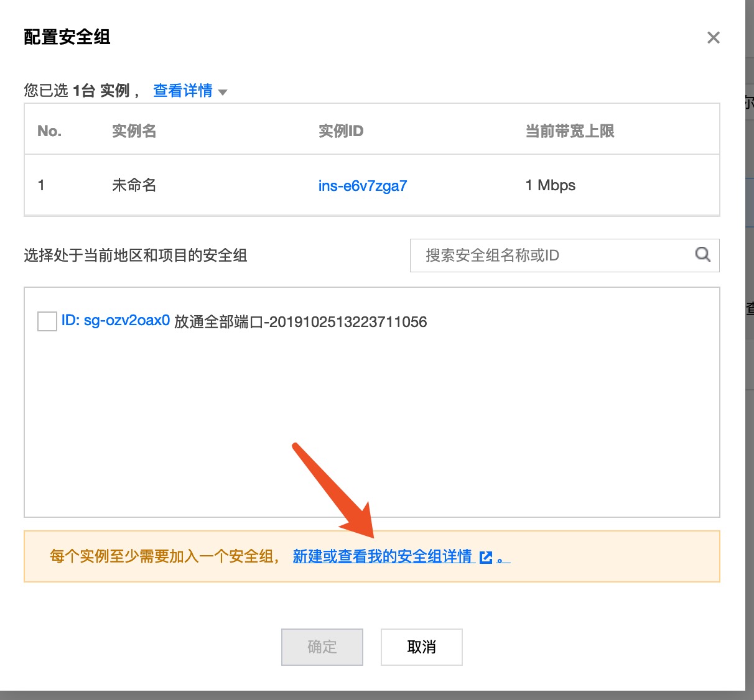The height and width of the screenshot is (700, 754).
Task: Click the 查看详情 link
Action: point(182,91)
